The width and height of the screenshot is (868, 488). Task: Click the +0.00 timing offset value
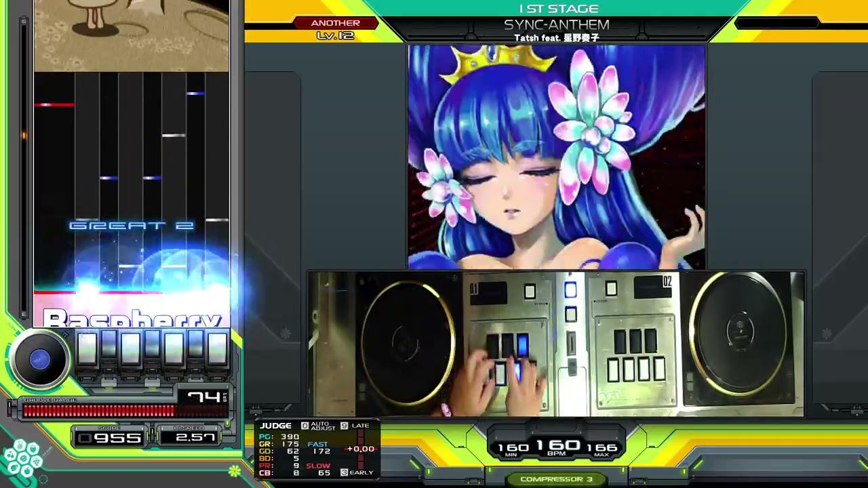361,449
